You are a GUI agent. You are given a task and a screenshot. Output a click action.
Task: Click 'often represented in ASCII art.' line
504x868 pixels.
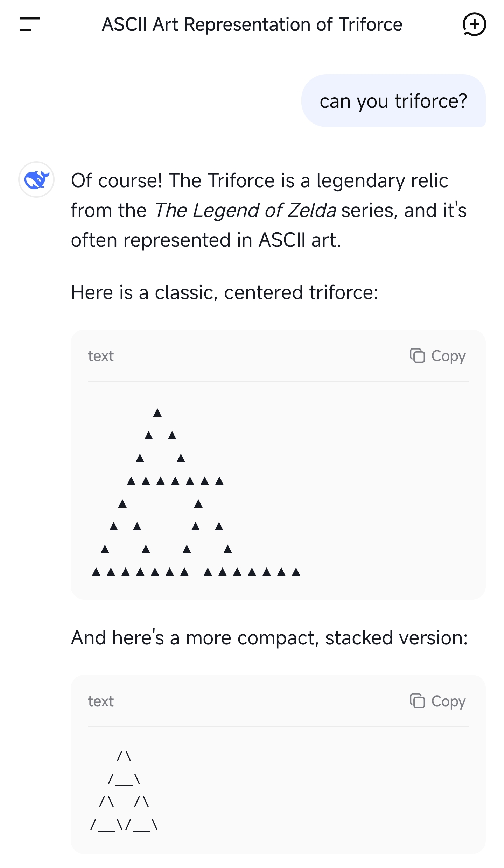click(206, 240)
